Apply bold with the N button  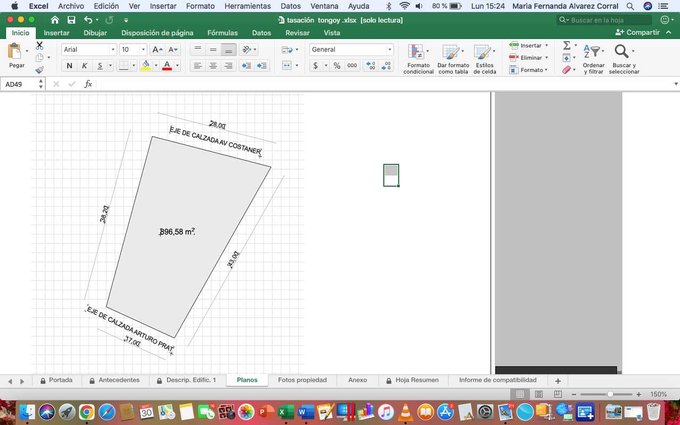(70, 66)
